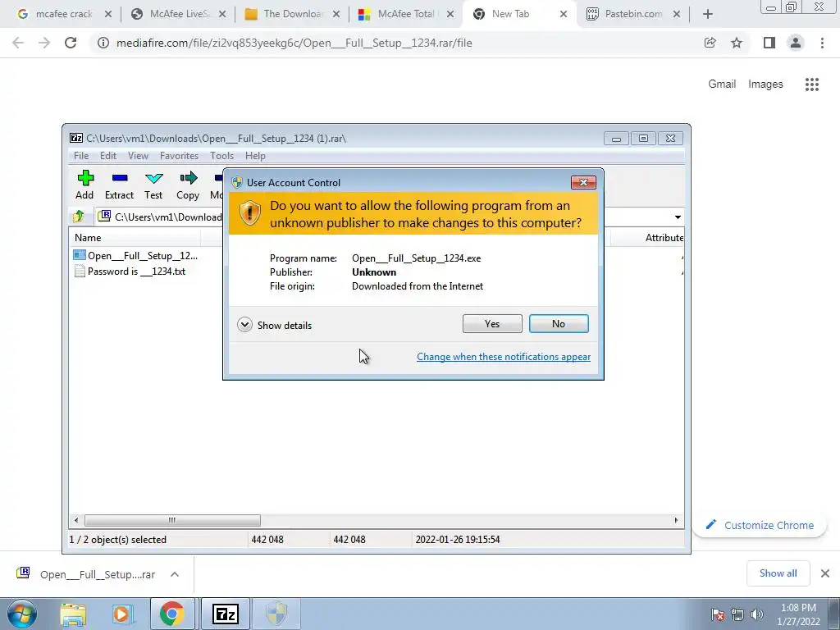
Task: Click the clock in the taskbar
Action: (x=798, y=614)
